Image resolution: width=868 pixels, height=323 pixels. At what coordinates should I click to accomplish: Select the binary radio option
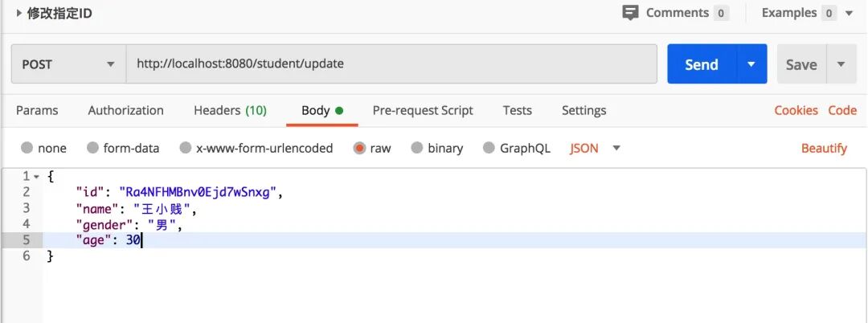click(417, 148)
